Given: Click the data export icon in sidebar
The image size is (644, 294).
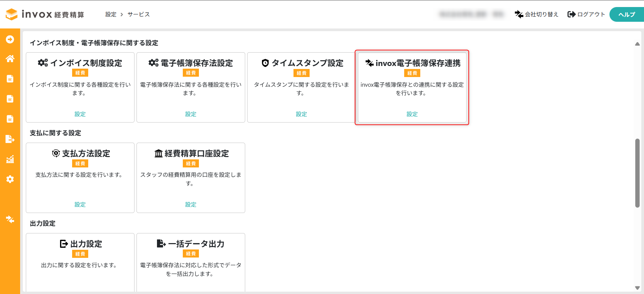Looking at the screenshot, I should point(10,139).
